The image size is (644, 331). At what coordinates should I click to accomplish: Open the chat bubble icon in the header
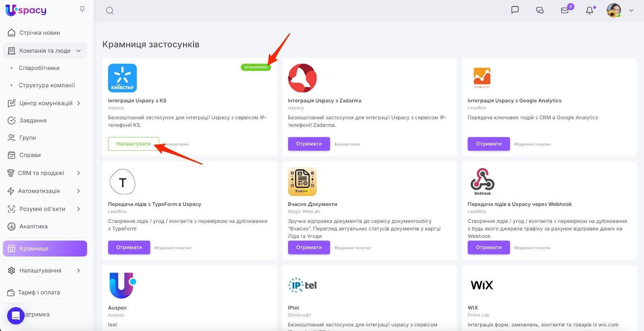[515, 10]
